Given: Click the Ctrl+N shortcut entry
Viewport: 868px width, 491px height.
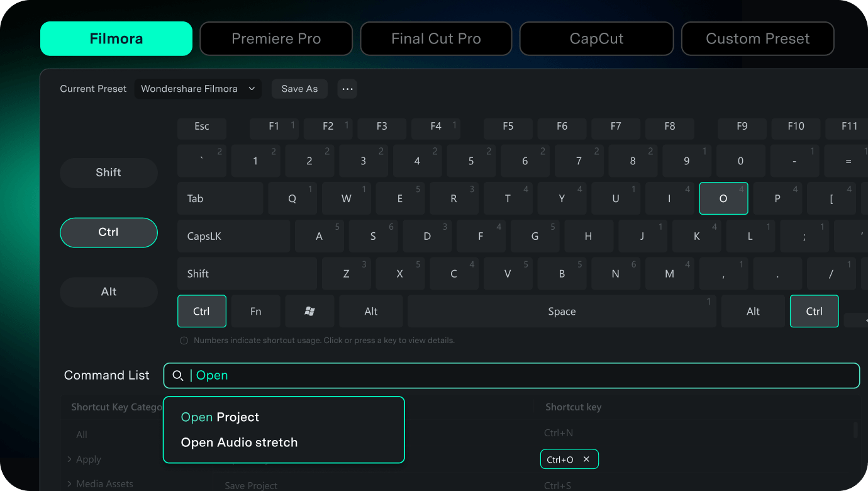Looking at the screenshot, I should [x=559, y=433].
